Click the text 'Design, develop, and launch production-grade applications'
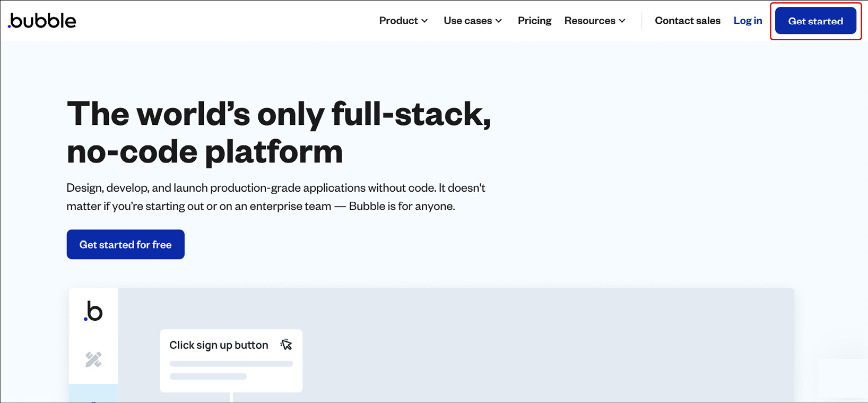868x403 pixels. pos(216,188)
